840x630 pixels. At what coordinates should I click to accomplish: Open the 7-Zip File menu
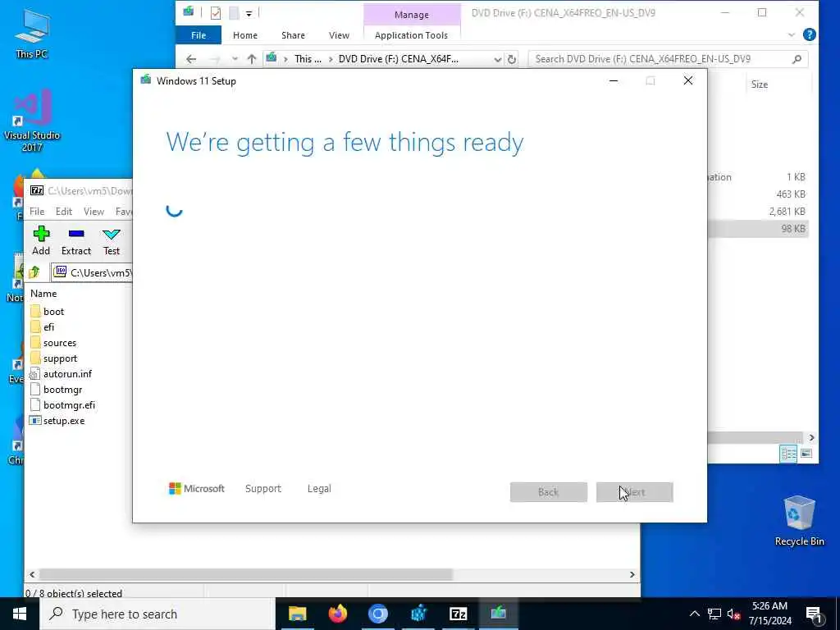click(x=37, y=212)
